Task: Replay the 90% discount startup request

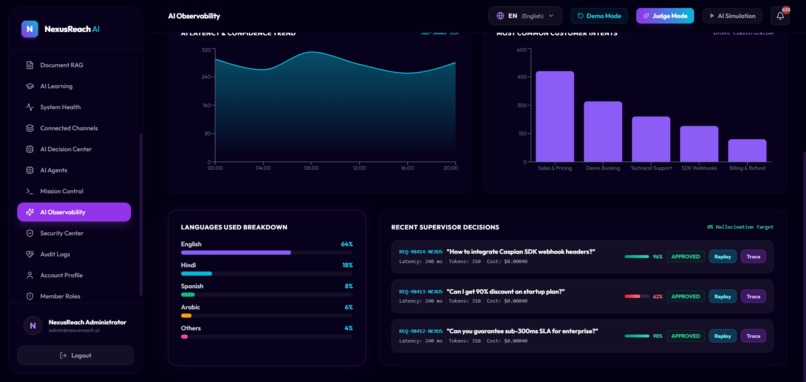Action: (x=722, y=297)
